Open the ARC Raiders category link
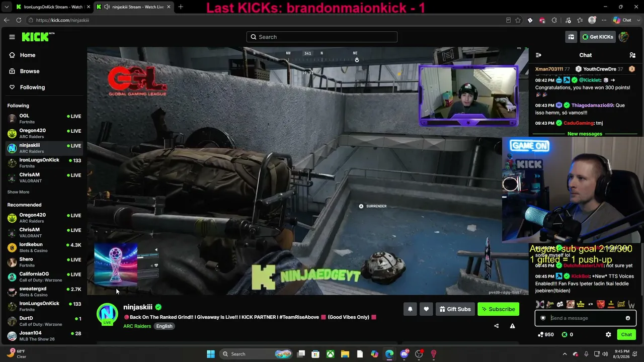The image size is (644, 362). point(137,326)
